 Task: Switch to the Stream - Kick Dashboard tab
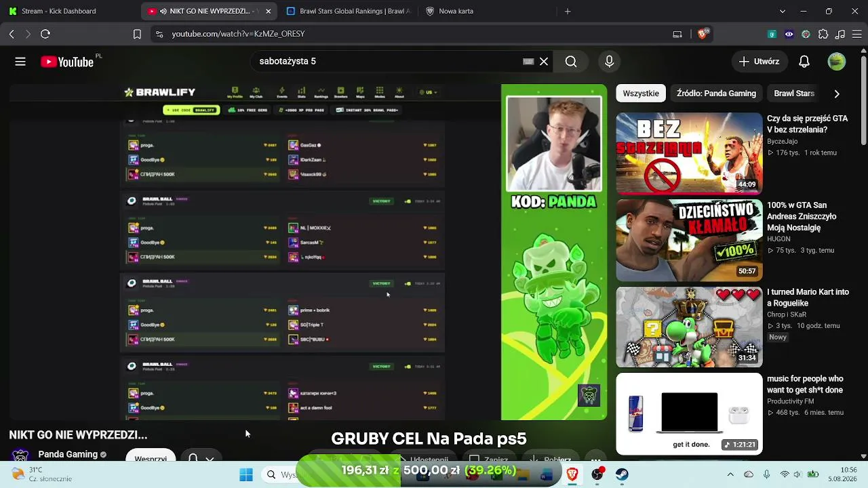(x=71, y=11)
